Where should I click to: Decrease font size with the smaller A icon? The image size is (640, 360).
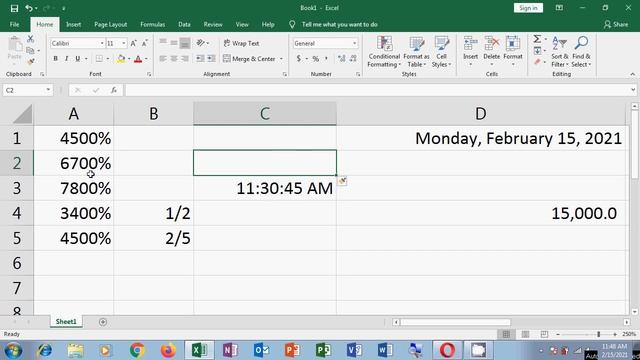pos(144,43)
